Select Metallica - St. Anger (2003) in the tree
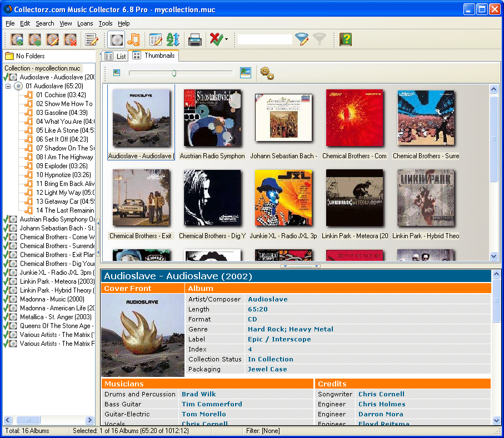 tap(56, 317)
